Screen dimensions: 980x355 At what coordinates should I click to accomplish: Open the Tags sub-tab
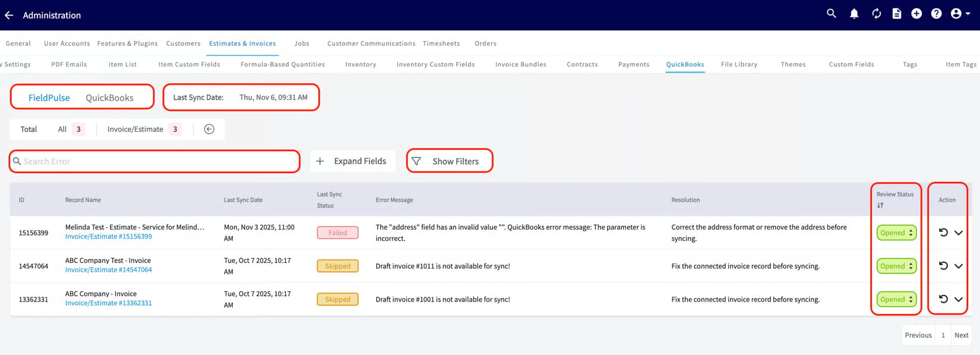click(x=910, y=64)
